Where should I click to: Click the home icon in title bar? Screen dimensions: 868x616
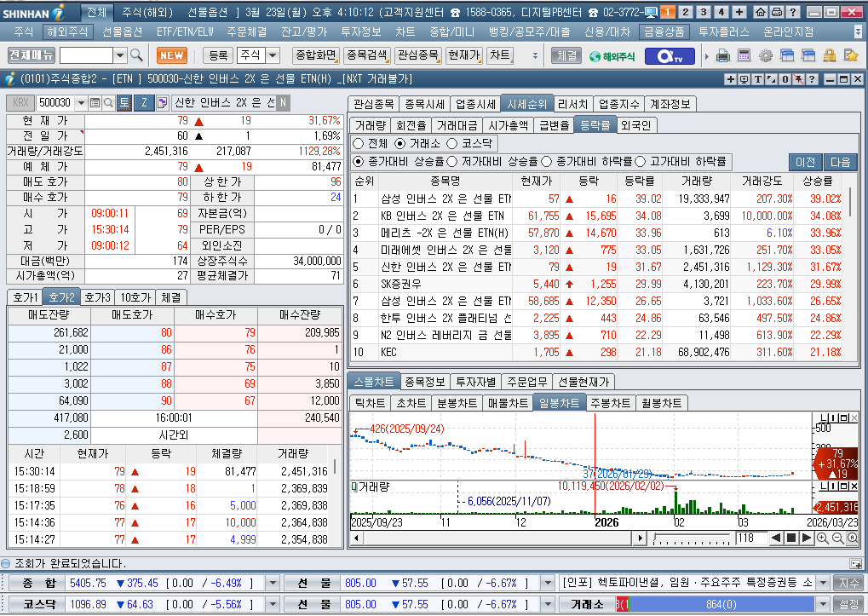(x=761, y=12)
